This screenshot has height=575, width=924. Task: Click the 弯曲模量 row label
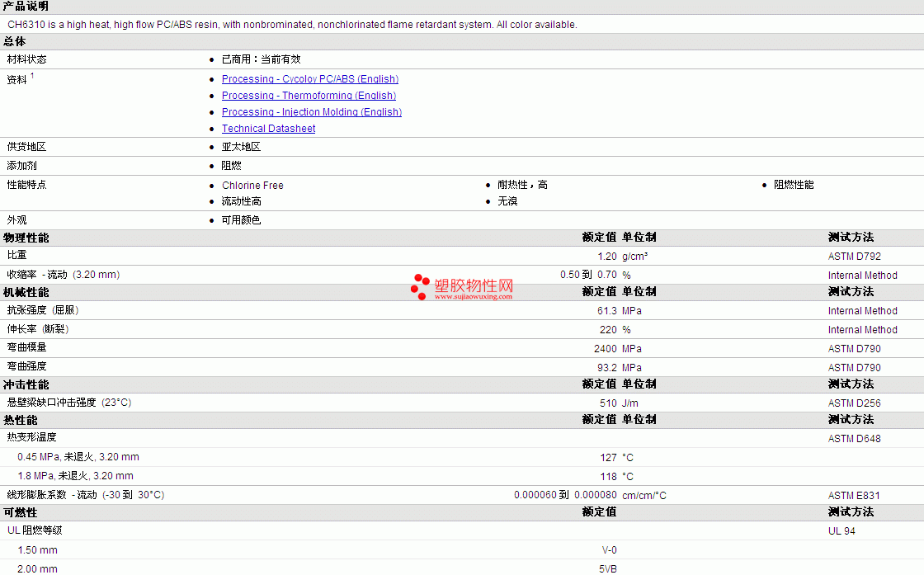coord(26,347)
